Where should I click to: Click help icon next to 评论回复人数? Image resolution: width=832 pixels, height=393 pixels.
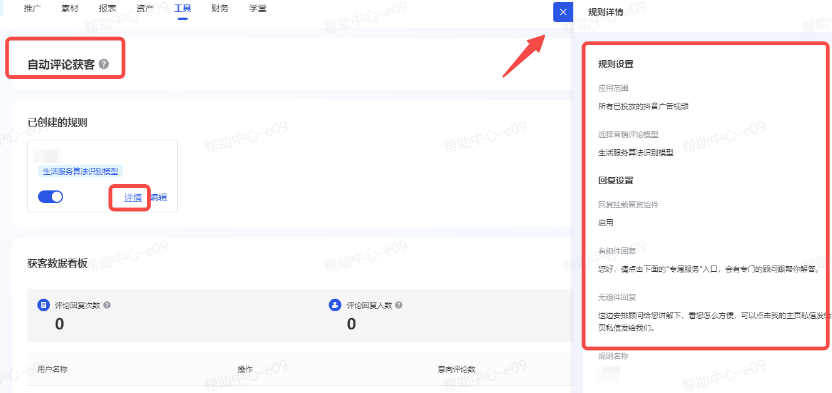click(398, 305)
